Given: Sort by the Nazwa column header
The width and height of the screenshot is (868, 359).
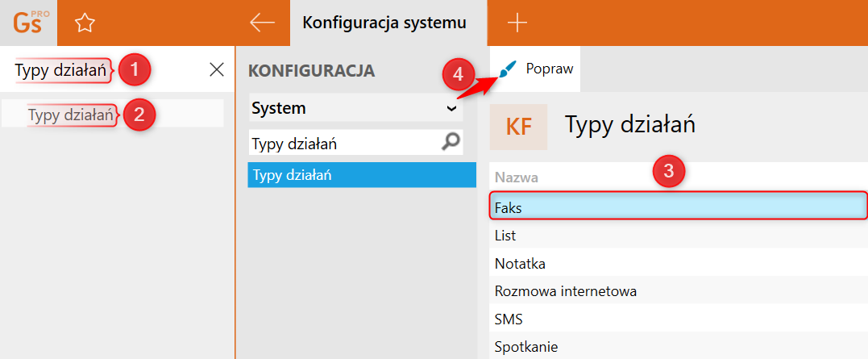Looking at the screenshot, I should 517,177.
